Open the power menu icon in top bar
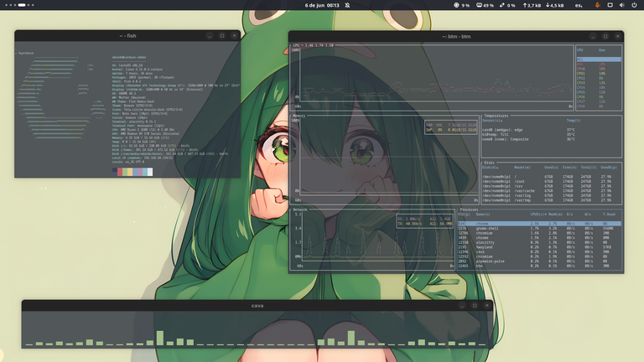This screenshot has width=644, height=362. coord(634,5)
